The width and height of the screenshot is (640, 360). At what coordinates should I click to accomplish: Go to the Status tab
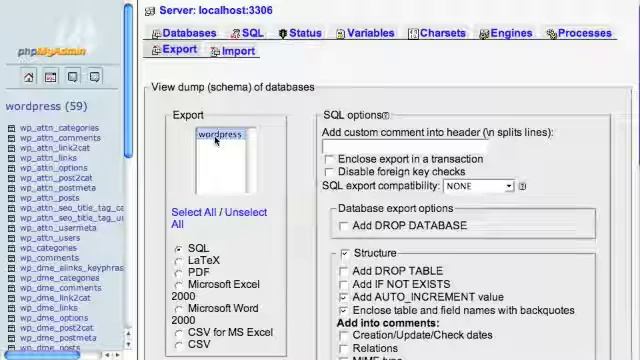(x=300, y=33)
